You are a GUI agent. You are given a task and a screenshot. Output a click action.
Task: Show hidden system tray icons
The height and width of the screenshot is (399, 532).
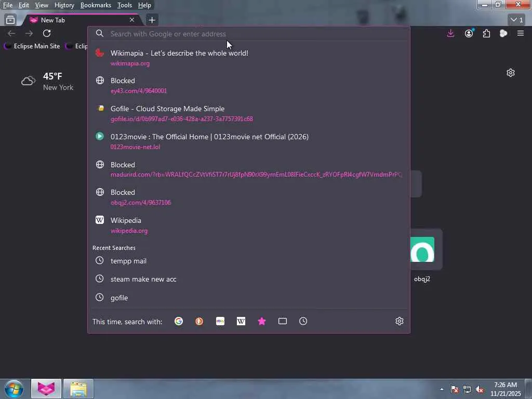click(x=442, y=389)
